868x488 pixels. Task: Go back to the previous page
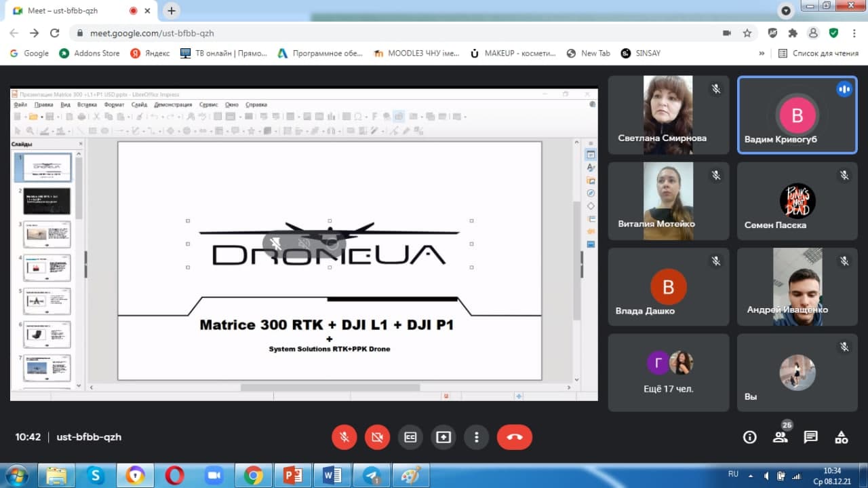click(14, 33)
